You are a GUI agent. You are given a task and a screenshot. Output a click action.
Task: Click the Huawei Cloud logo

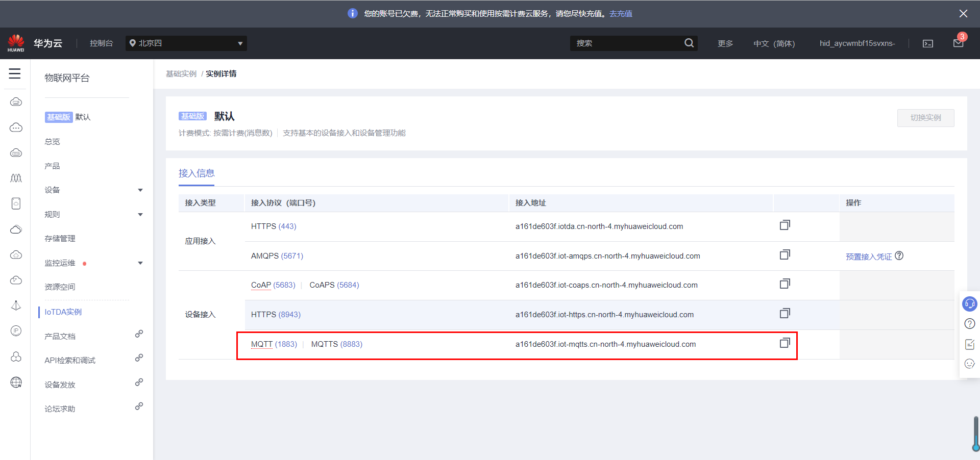[x=16, y=43]
